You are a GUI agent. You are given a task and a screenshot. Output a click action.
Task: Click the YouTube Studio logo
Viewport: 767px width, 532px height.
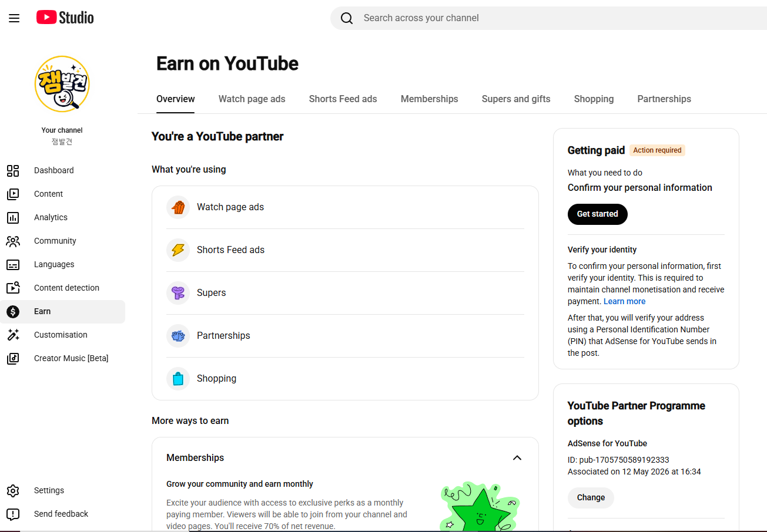pos(65,18)
